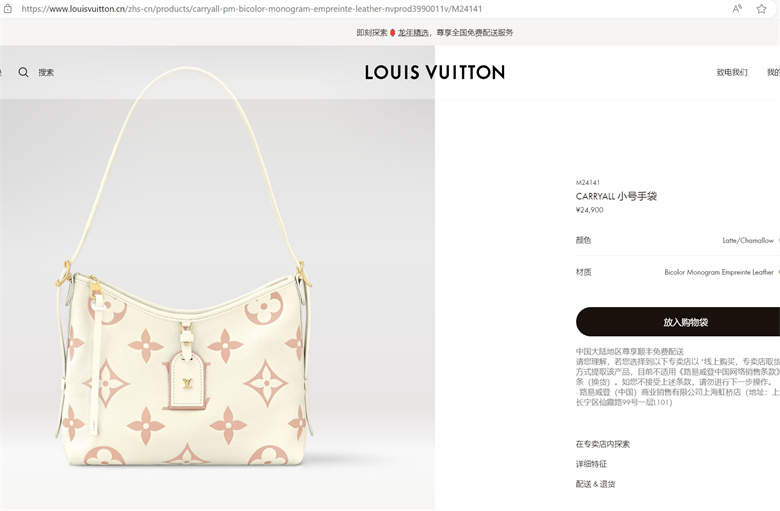Open Read Aloud icon in address bar
The image size is (780, 511).
(737, 8)
